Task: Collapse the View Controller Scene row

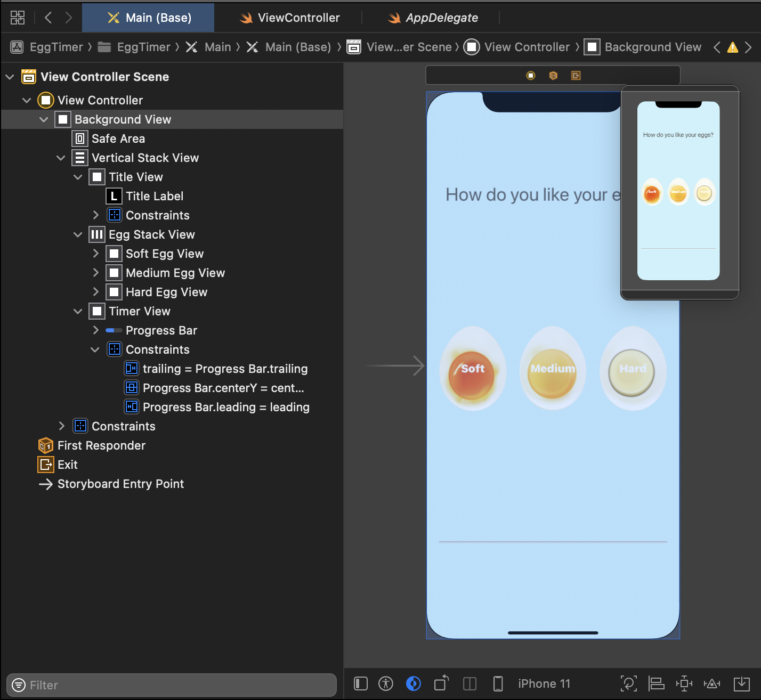Action: tap(10, 77)
